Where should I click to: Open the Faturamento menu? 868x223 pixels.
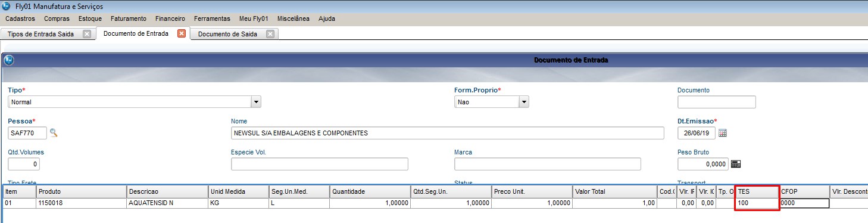[x=129, y=18]
